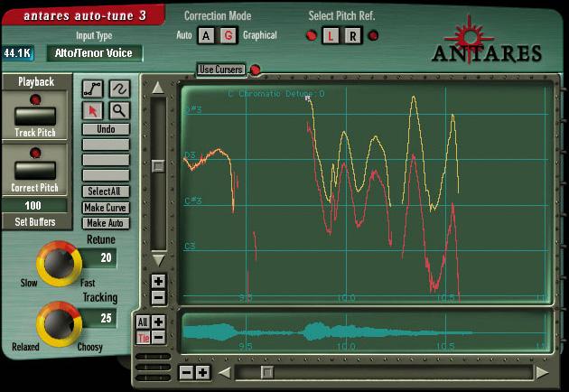Toggle the Tie button
The height and width of the screenshot is (392, 569).
pyautogui.click(x=144, y=338)
